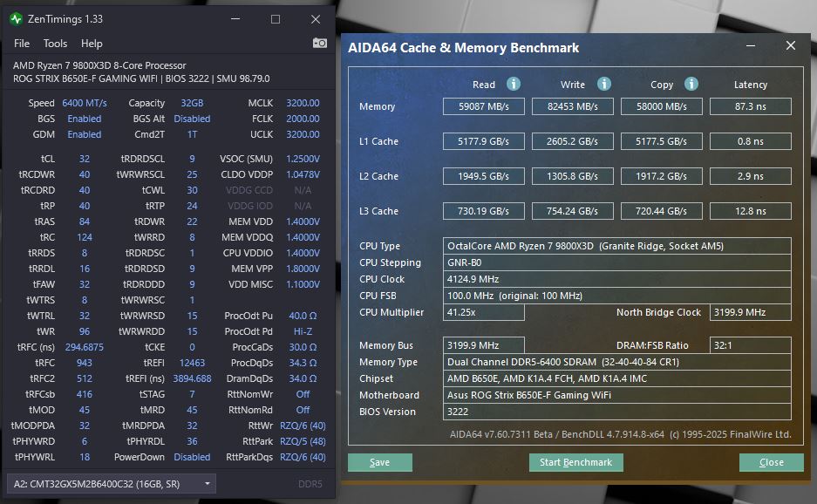
Task: Open the Write info icon in AIDA64
Action: click(604, 84)
